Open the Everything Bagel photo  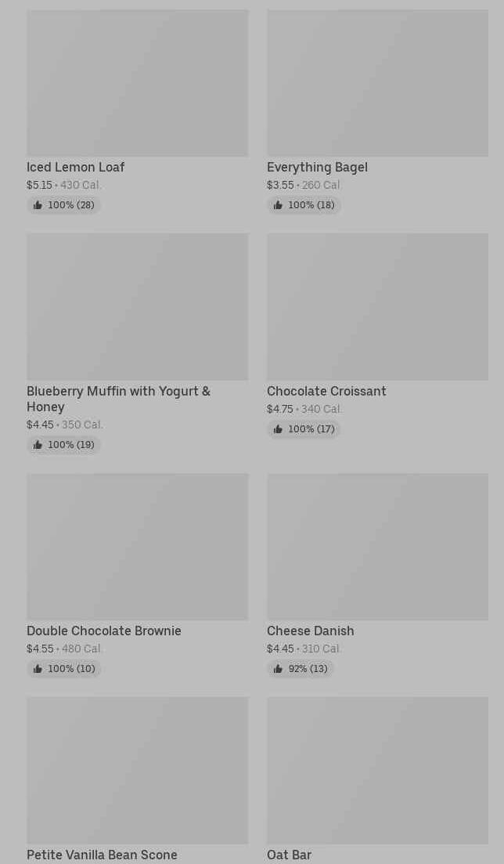pyautogui.click(x=377, y=83)
